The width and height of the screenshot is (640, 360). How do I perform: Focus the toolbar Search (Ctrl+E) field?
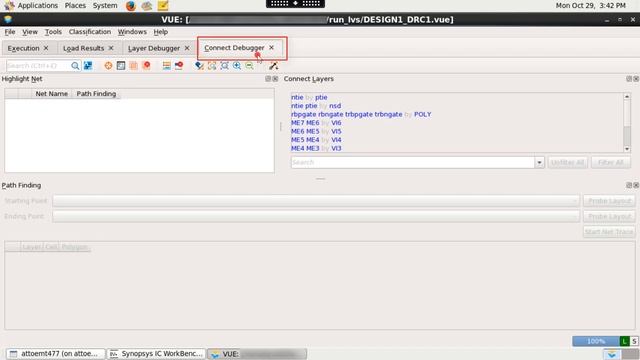[x=38, y=66]
